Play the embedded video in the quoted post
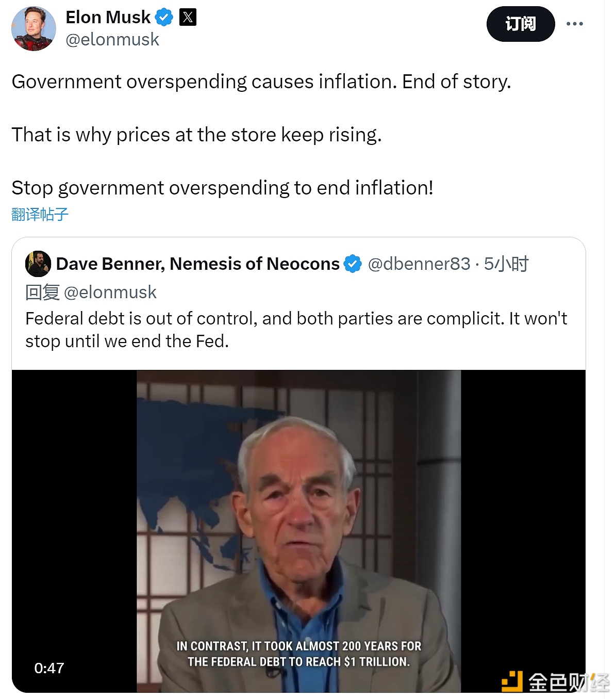The height and width of the screenshot is (699, 616). pyautogui.click(x=298, y=531)
